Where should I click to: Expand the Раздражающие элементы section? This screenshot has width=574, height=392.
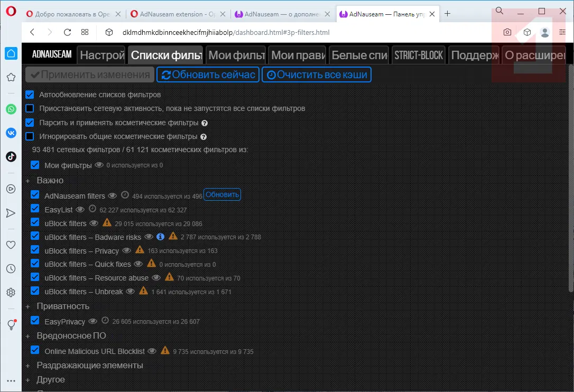point(90,365)
